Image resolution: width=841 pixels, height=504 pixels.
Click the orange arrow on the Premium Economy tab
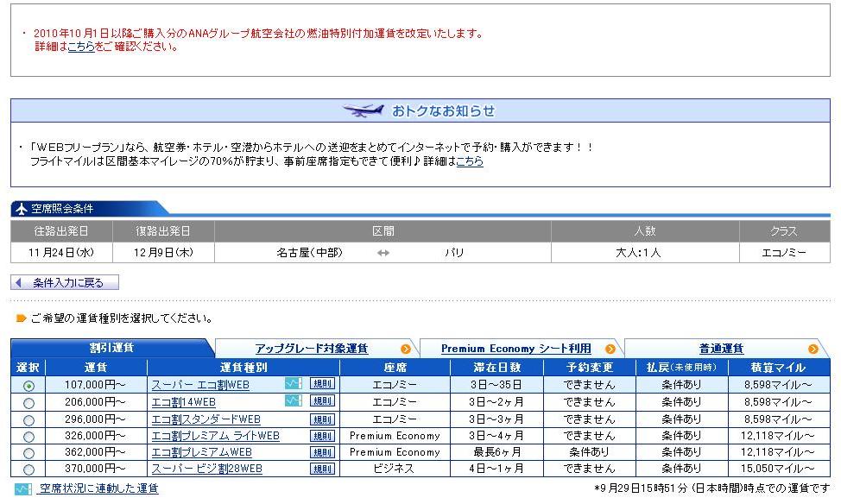610,349
